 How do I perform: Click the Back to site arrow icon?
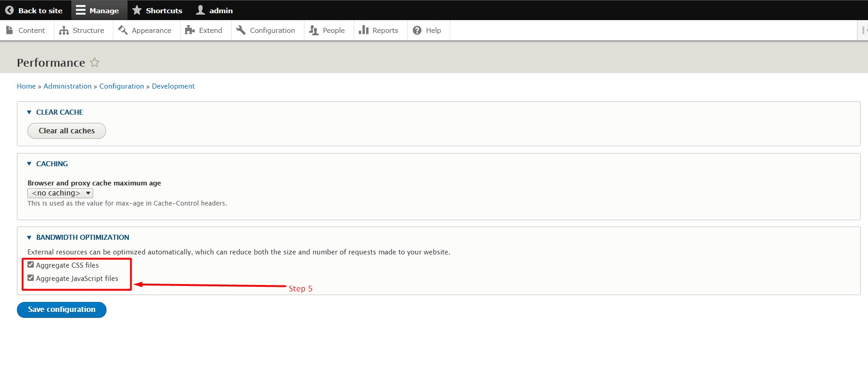coord(9,10)
